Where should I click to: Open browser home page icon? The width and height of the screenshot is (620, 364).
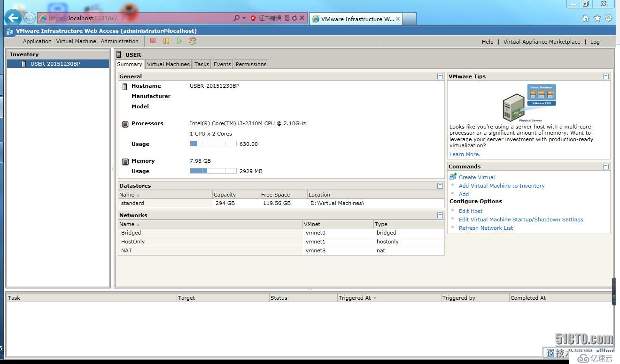[x=585, y=18]
